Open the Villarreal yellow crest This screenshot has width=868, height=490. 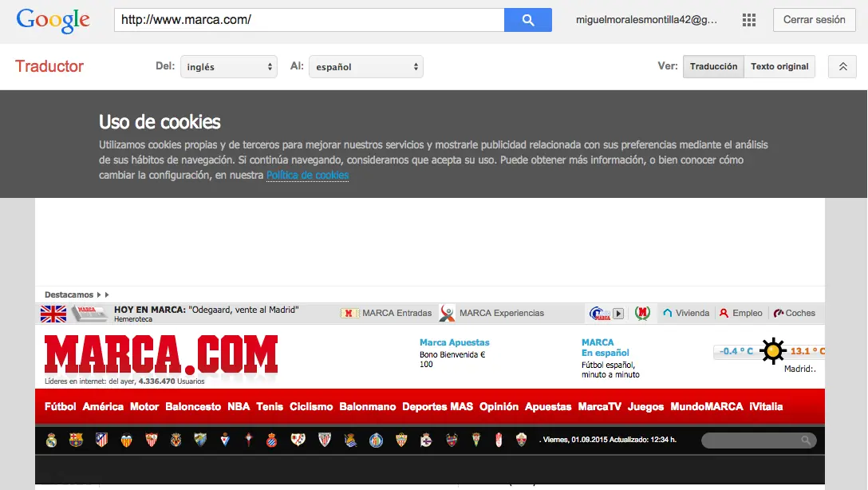tap(176, 440)
